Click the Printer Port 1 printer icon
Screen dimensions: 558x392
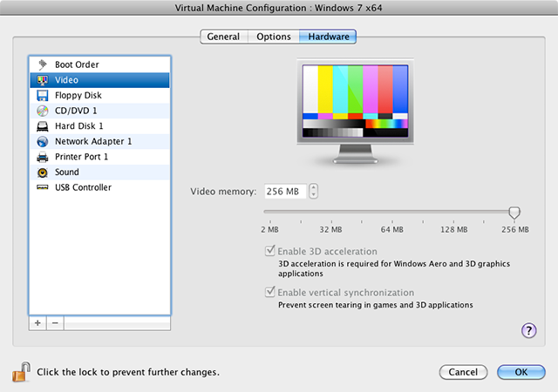(43, 157)
